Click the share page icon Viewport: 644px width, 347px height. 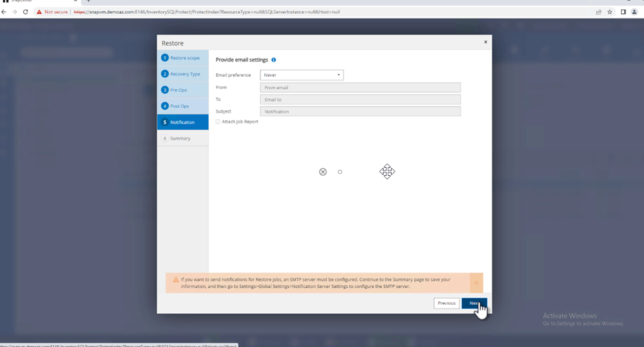point(599,12)
